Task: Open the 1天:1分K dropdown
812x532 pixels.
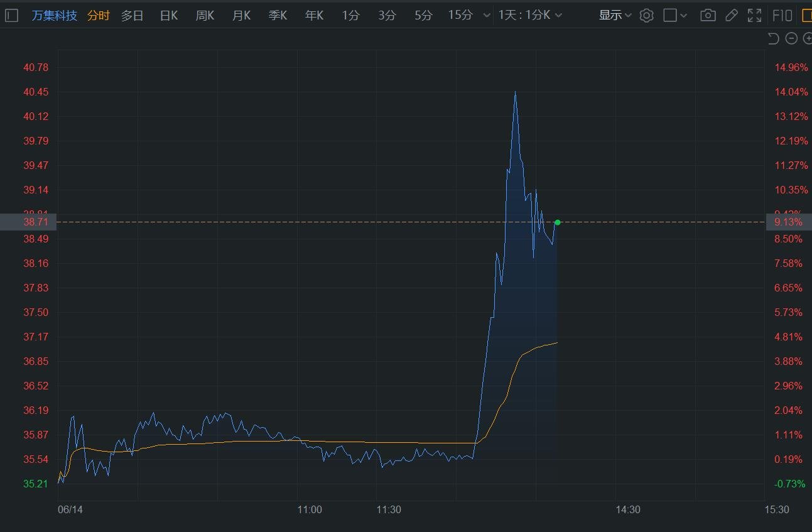Action: point(531,16)
